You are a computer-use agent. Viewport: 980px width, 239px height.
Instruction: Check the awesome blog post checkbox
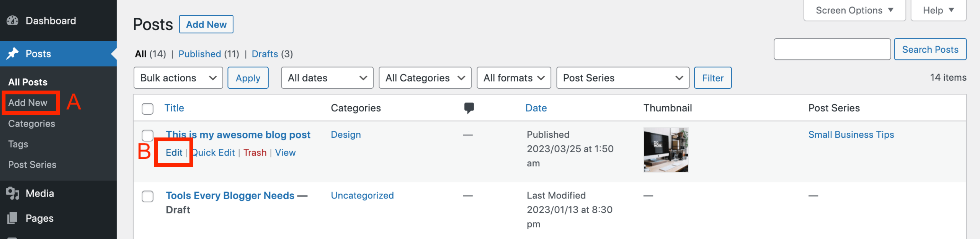pos(147,135)
